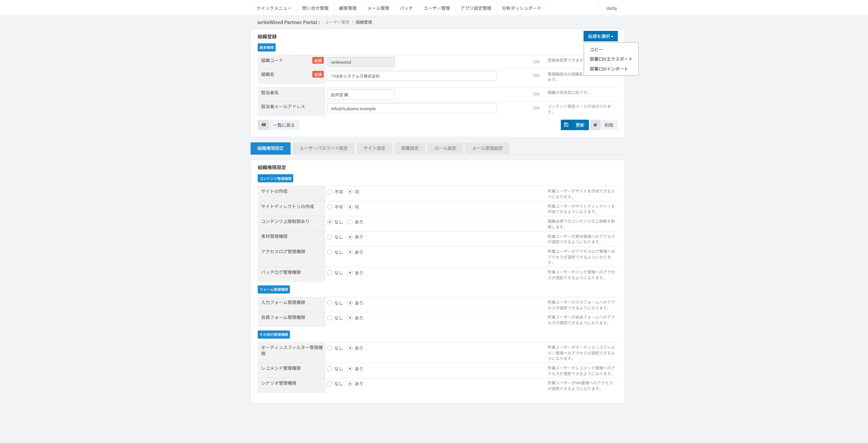868x443 pixels.
Task: Open the ロール設定 tab
Action: click(x=445, y=148)
